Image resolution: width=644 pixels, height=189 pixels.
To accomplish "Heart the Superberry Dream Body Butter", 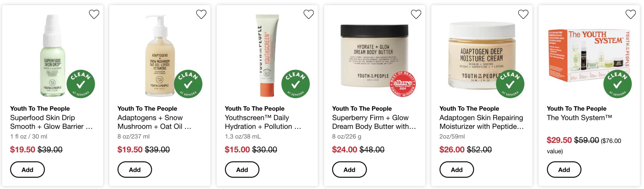I will pyautogui.click(x=416, y=14).
